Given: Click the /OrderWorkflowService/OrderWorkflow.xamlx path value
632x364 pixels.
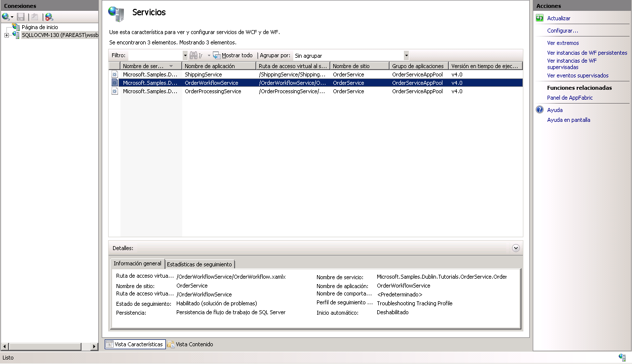Looking at the screenshot, I should [231, 277].
